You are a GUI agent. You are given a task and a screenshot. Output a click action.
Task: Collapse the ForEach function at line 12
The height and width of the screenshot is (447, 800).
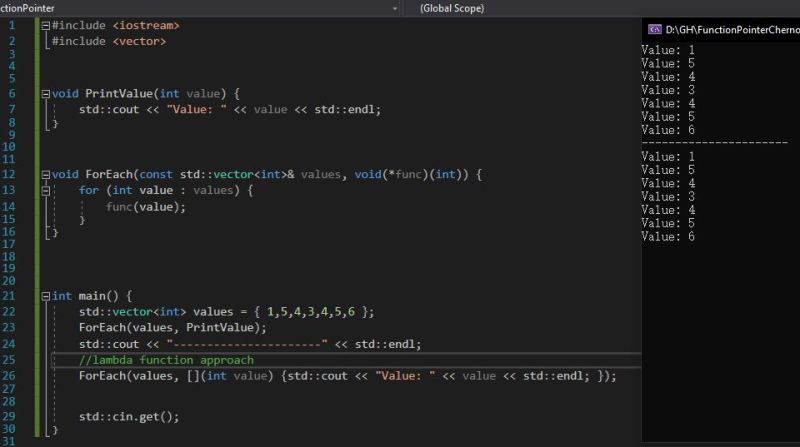(45, 175)
